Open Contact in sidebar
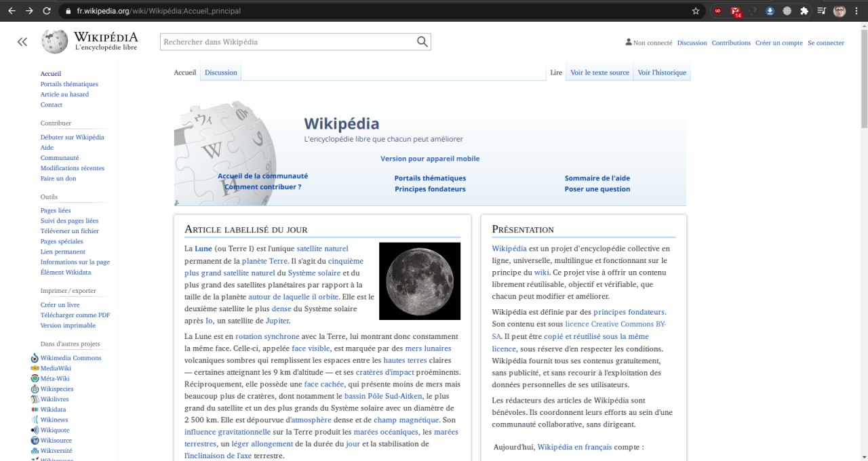868x461 pixels. (x=51, y=104)
